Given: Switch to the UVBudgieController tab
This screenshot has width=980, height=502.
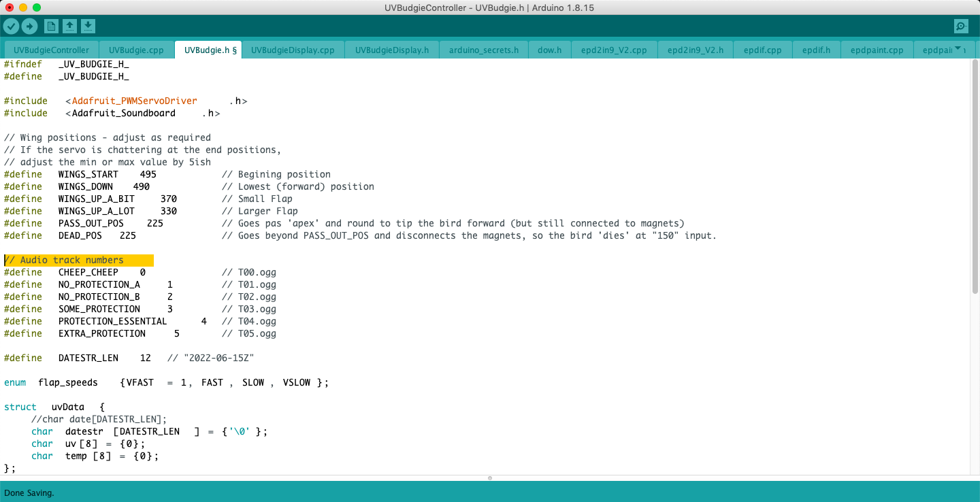Looking at the screenshot, I should 51,50.
